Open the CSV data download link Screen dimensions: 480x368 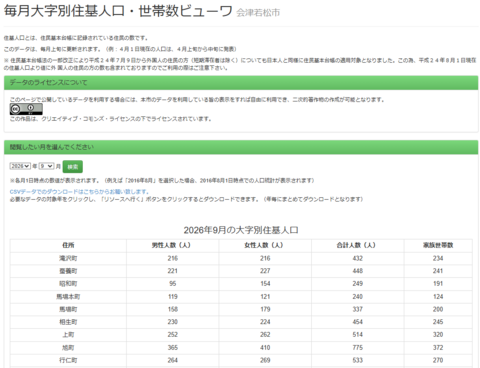79,192
